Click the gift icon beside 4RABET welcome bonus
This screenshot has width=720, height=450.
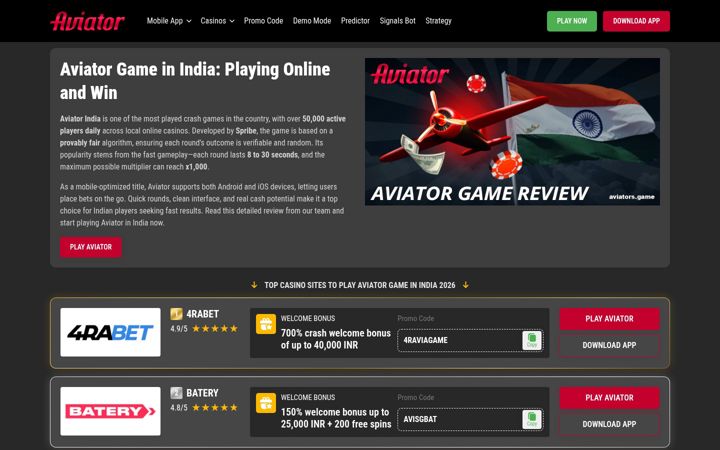point(266,324)
